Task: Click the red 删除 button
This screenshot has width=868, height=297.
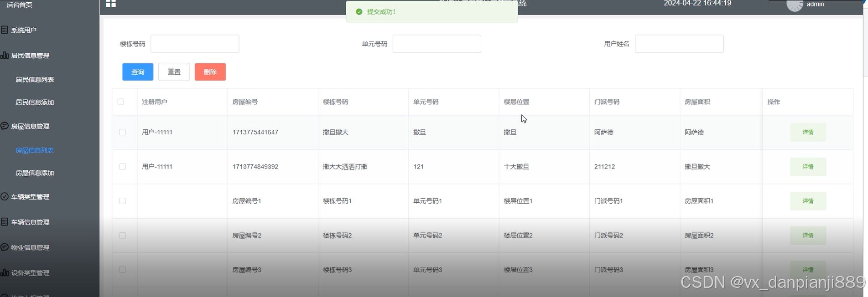Action: point(210,72)
